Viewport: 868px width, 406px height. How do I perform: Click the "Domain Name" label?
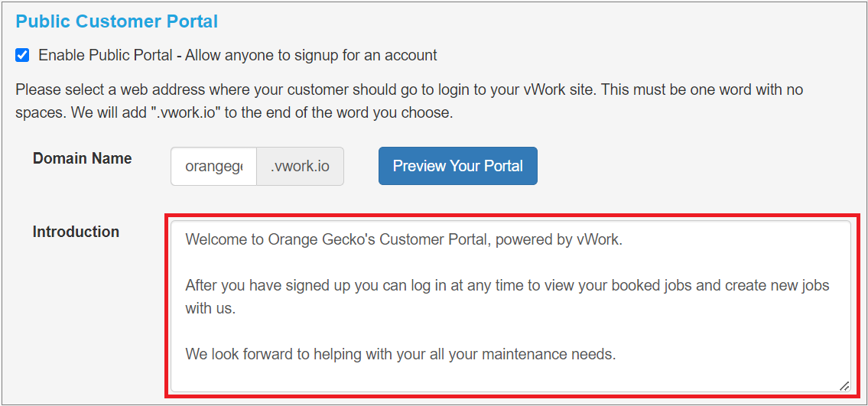(83, 159)
